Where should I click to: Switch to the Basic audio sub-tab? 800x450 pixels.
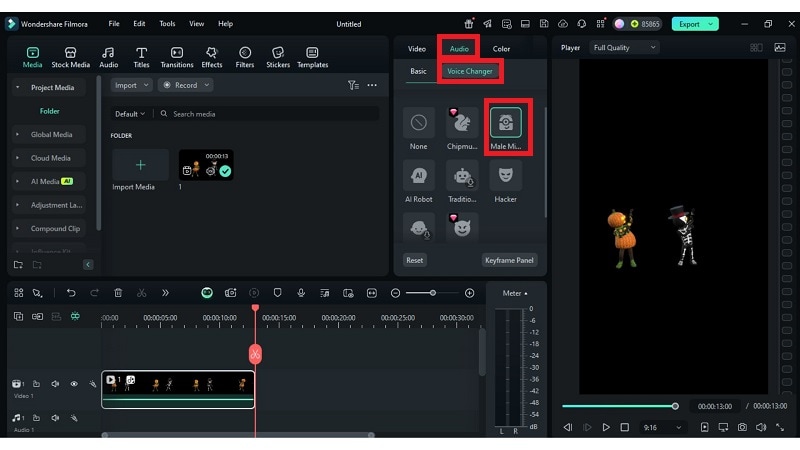[418, 71]
